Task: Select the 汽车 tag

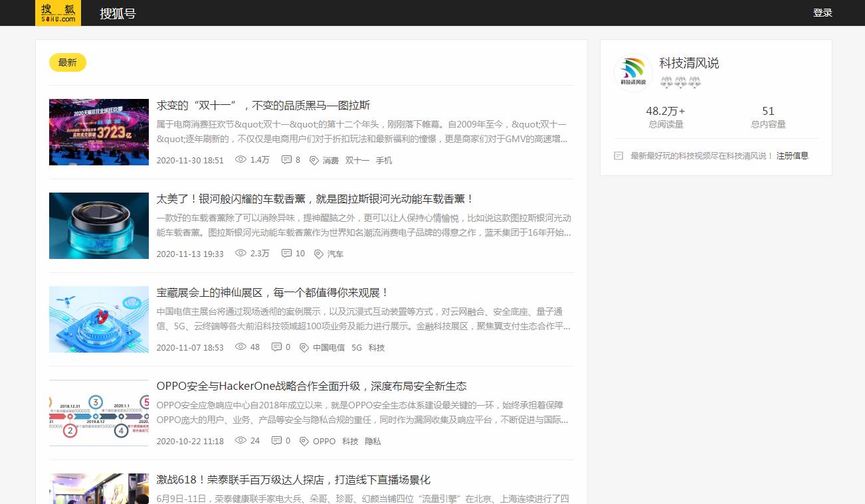Action: pos(336,254)
